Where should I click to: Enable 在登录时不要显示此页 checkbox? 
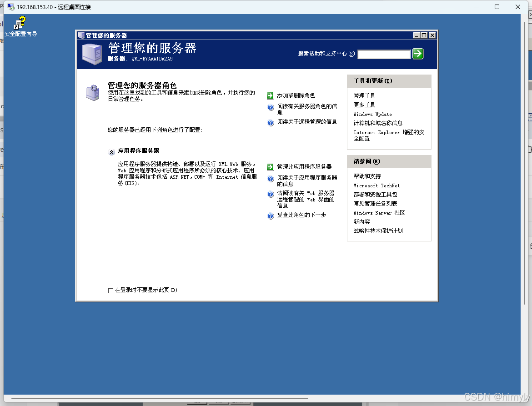(110, 291)
